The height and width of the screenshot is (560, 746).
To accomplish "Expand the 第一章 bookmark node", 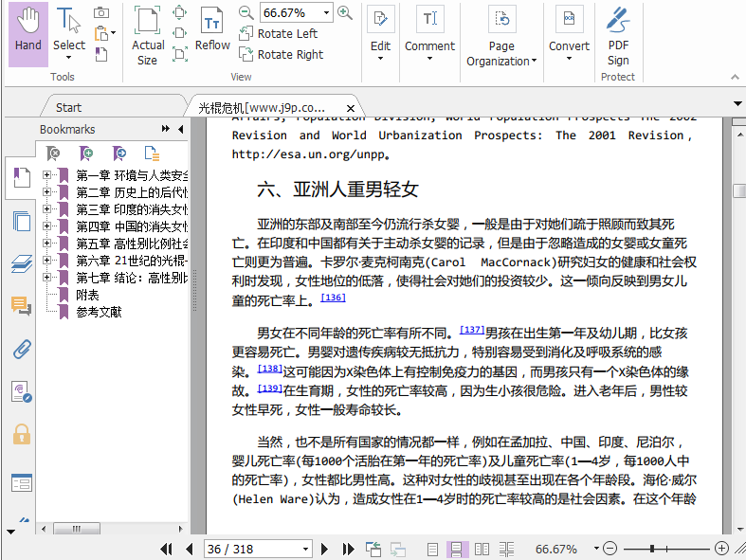I will (x=47, y=175).
